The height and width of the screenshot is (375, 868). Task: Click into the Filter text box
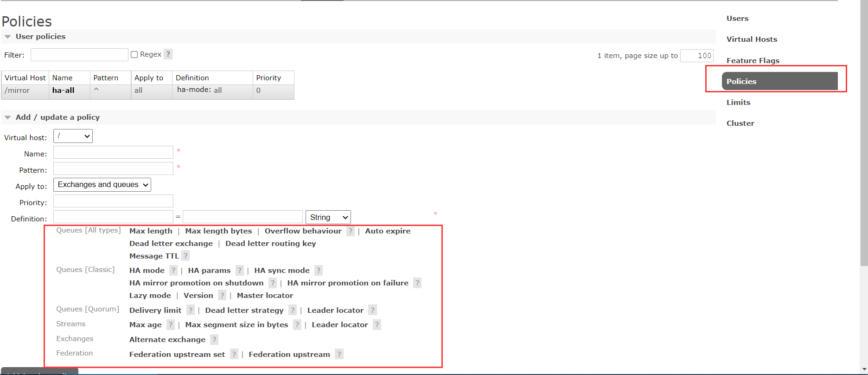79,55
